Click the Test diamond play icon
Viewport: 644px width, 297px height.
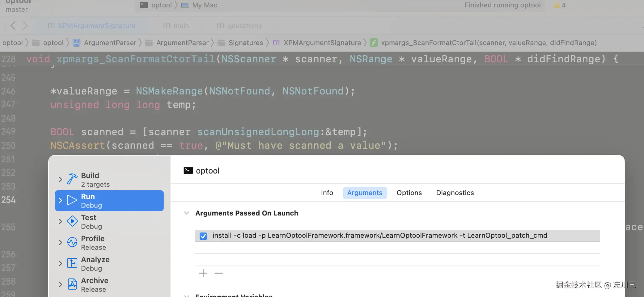click(72, 221)
